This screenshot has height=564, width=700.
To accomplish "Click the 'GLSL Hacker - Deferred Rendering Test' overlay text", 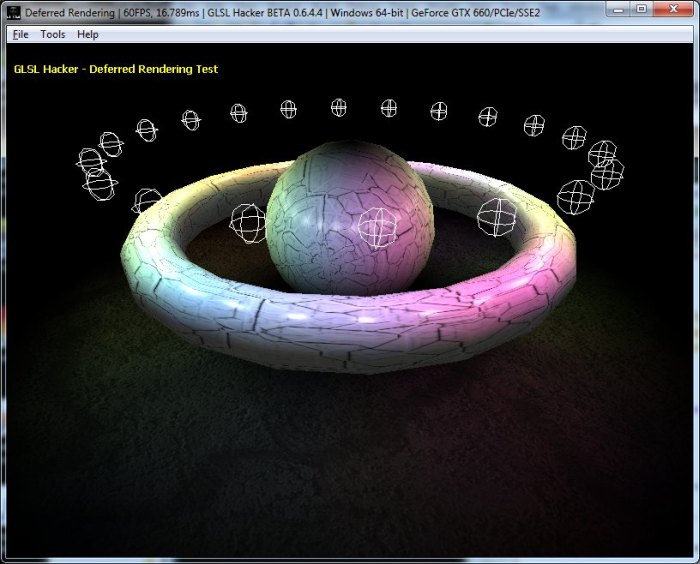I will (x=116, y=69).
